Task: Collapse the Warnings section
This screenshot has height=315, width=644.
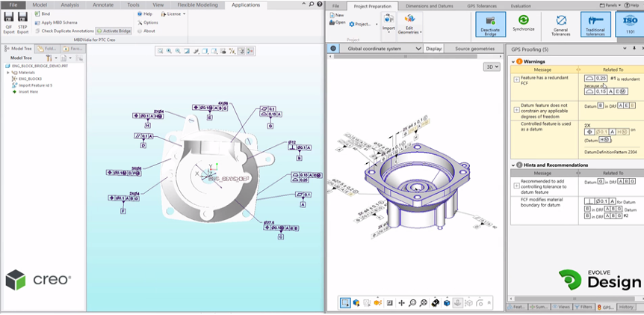Action: 513,61
